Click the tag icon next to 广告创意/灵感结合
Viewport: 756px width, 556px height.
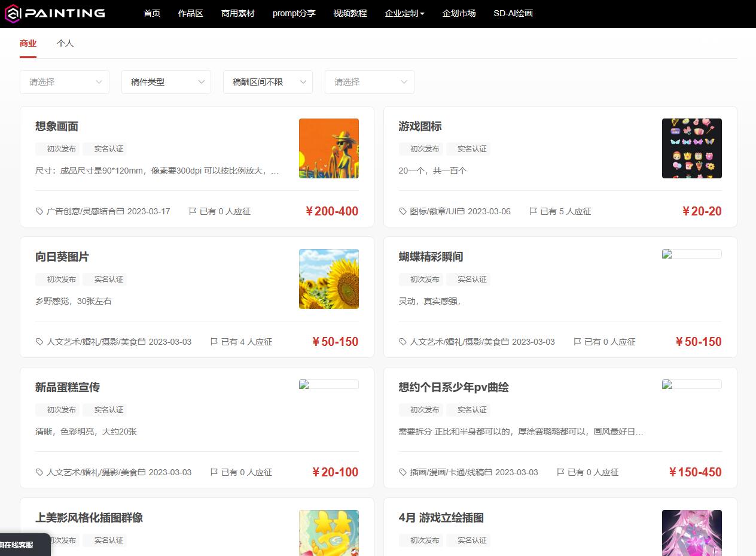[39, 211]
